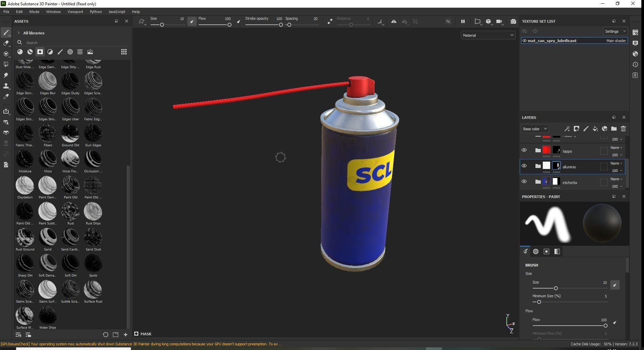The height and width of the screenshot is (350, 644).
Task: Open the camera screenshot render
Action: pos(513,21)
